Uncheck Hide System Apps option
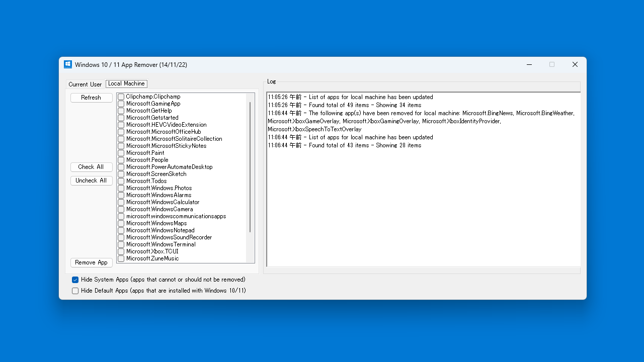Screen dimensions: 644x362 click(x=75, y=280)
